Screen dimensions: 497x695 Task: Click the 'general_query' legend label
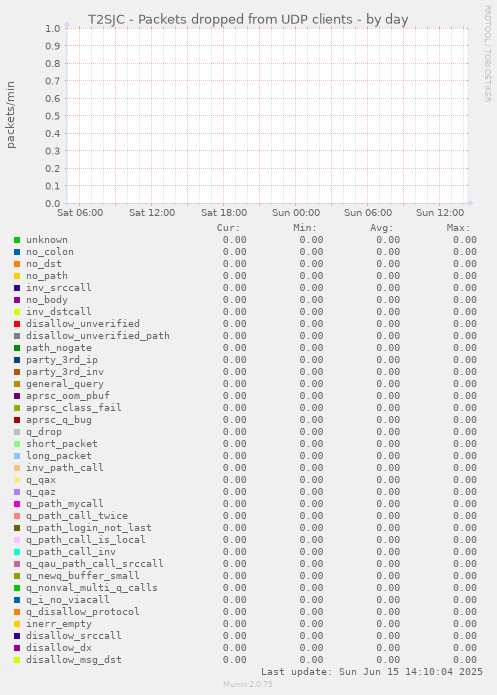(65, 384)
